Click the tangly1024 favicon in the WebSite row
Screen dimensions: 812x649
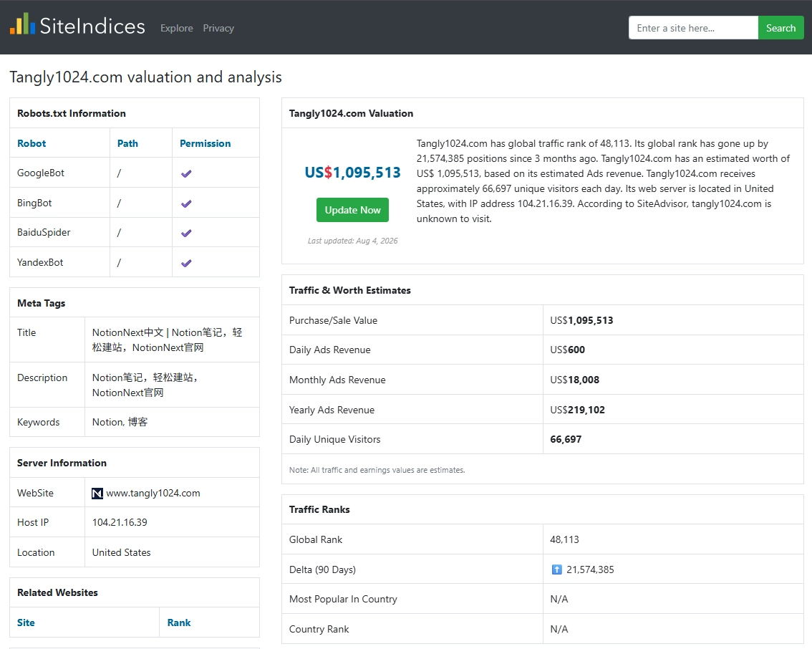(x=97, y=494)
